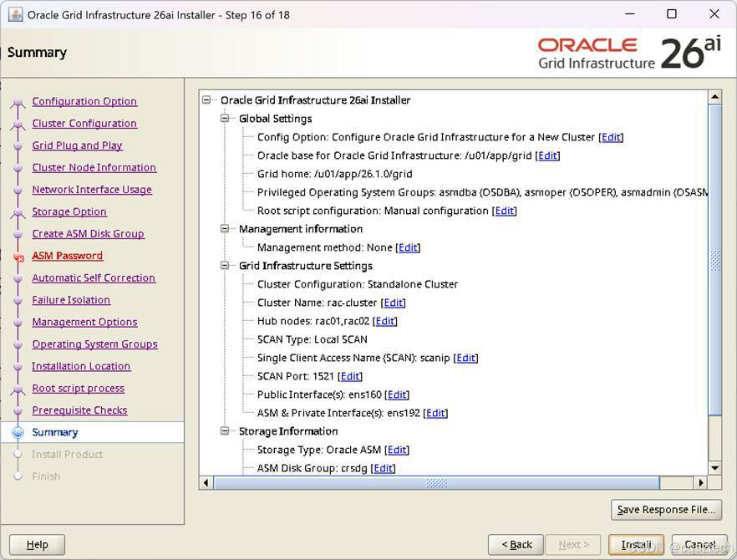Screen dimensions: 737x560
Task: Jump to Storage Option step
Action: click(69, 211)
